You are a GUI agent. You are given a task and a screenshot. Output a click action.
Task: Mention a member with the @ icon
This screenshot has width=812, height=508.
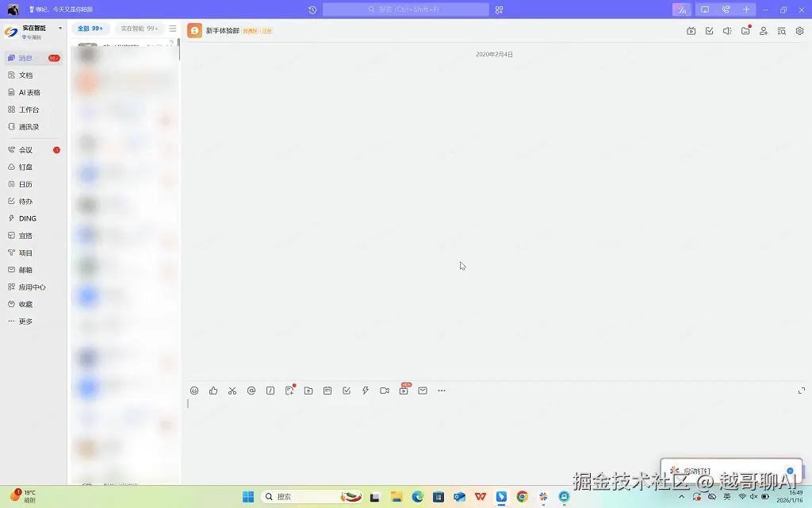(251, 390)
